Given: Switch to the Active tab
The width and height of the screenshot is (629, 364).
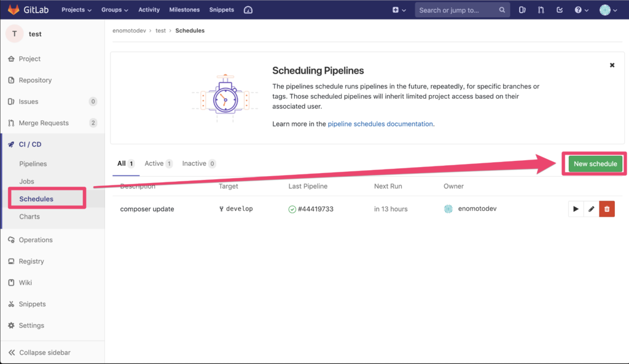Looking at the screenshot, I should (158, 163).
